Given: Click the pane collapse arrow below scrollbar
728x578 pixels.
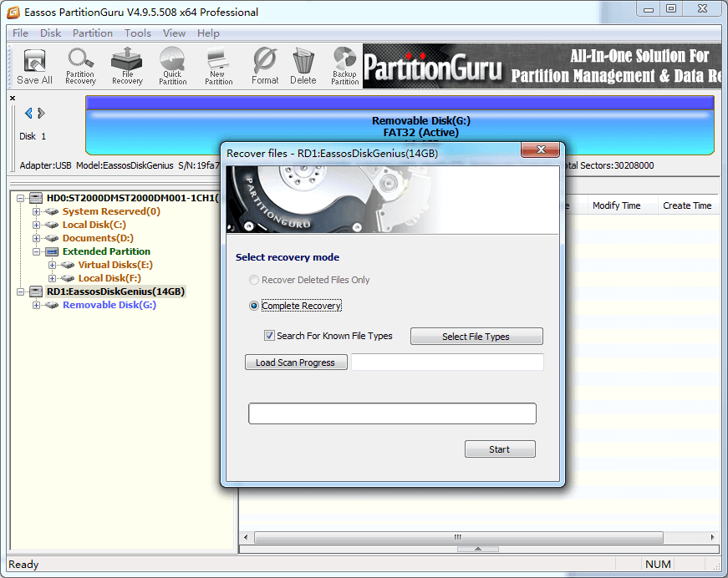Looking at the screenshot, I should [x=478, y=549].
